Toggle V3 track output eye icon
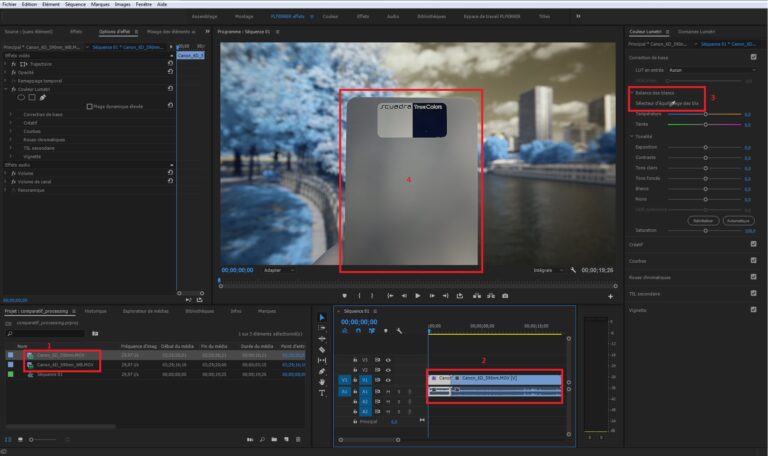The height and width of the screenshot is (456, 768). [x=388, y=360]
